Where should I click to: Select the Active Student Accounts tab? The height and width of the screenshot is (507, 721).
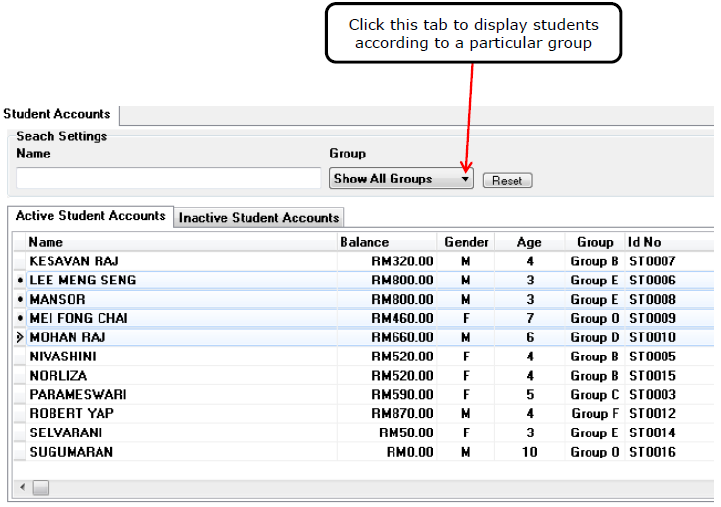[x=90, y=216]
